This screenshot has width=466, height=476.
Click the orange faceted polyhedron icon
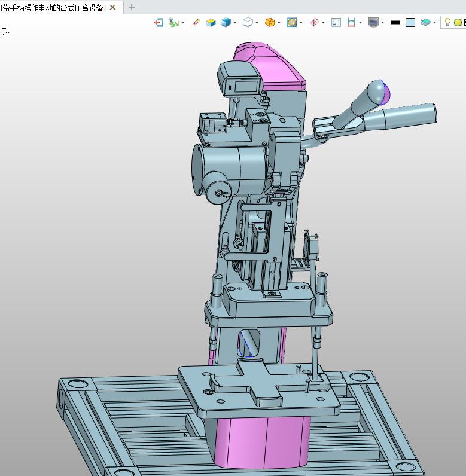(270, 23)
